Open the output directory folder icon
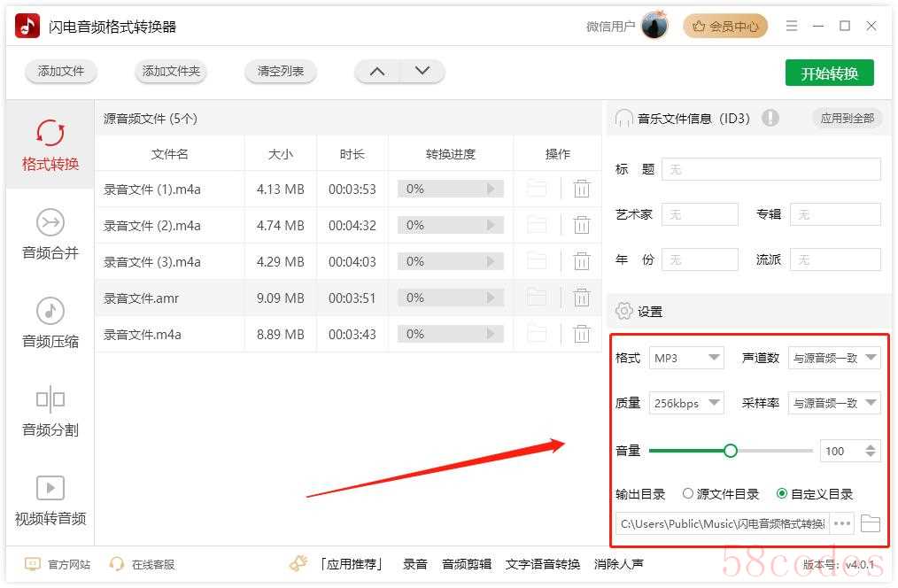The height and width of the screenshot is (588, 898). click(x=870, y=523)
